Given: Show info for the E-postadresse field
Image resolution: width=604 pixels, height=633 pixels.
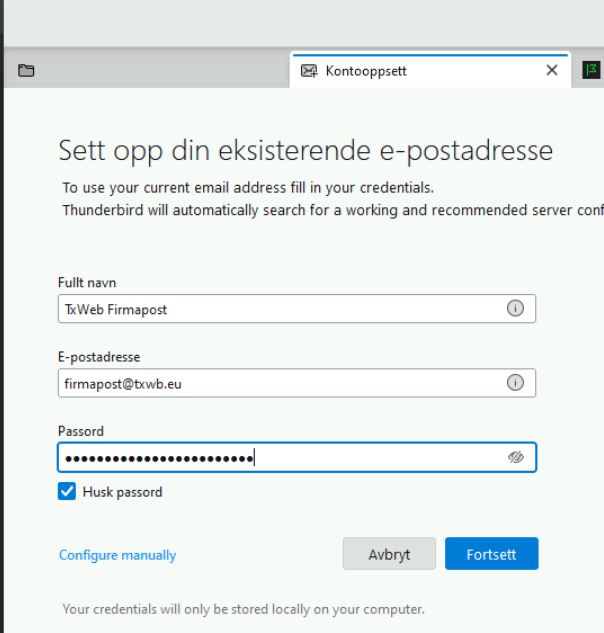Looking at the screenshot, I should point(515,383).
